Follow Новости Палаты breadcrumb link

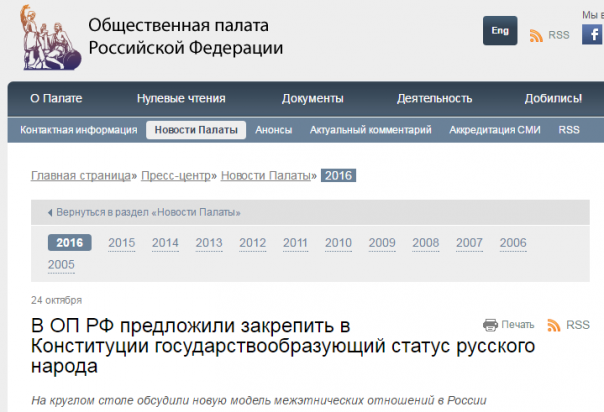click(x=266, y=176)
